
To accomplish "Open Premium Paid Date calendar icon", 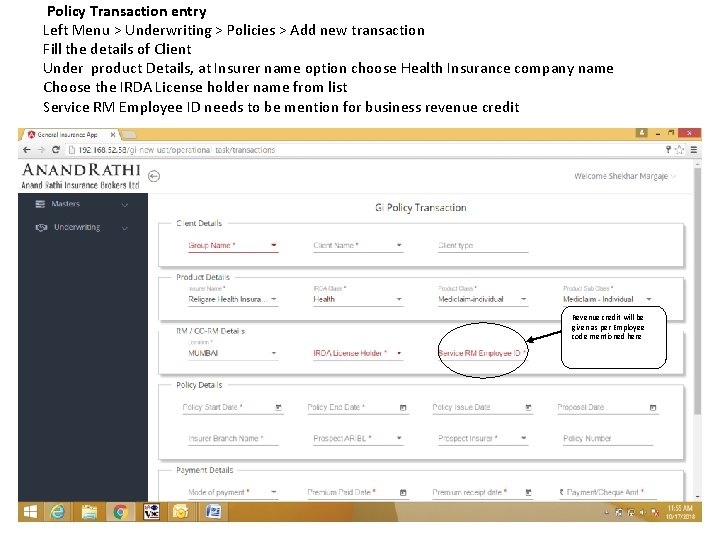I will pos(403,492).
